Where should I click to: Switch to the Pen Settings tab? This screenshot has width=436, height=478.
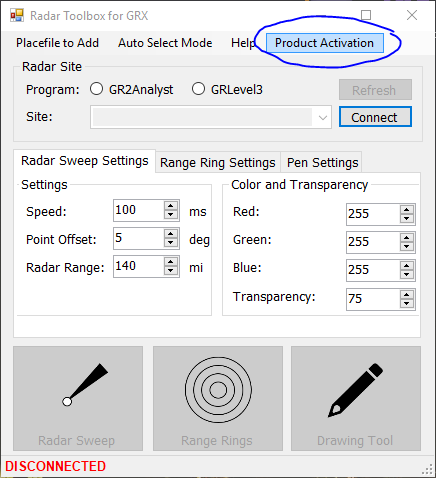pos(322,163)
